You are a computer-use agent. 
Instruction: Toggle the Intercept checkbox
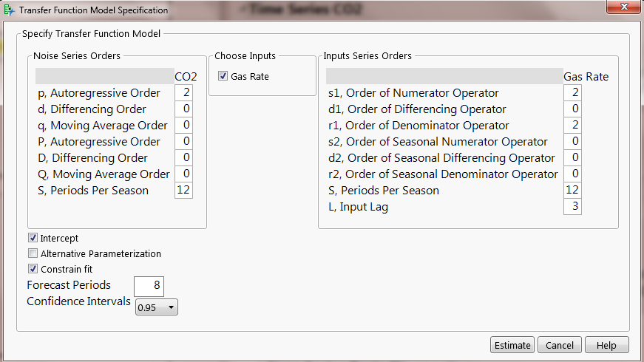click(33, 238)
